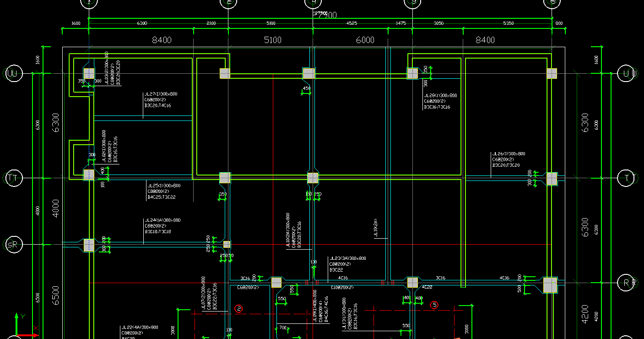Select beam label JL24(1A)300x800
This screenshot has height=339, width=644.
[x=162, y=220]
